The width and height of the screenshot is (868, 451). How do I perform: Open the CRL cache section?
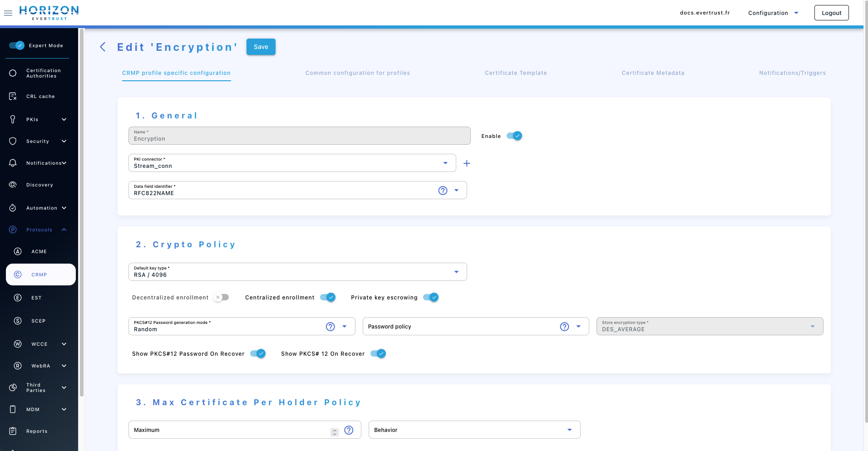(x=40, y=96)
